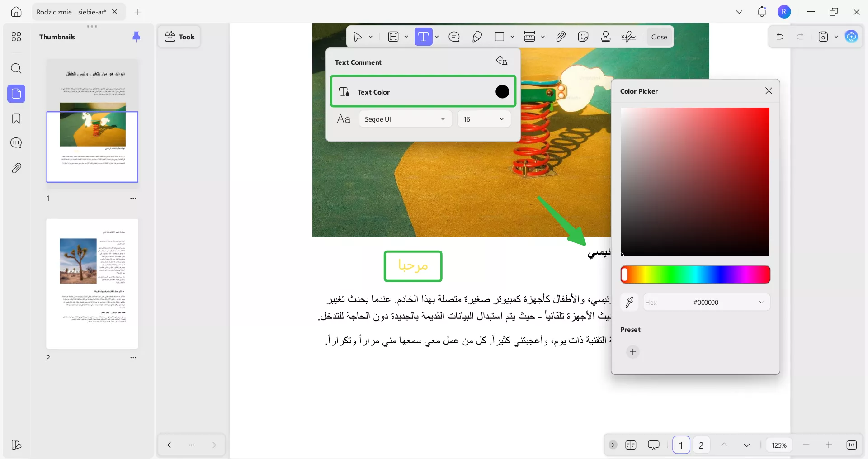Viewport: 868px width, 459px height.
Task: Toggle the rectangle shape tool
Action: [x=499, y=37]
